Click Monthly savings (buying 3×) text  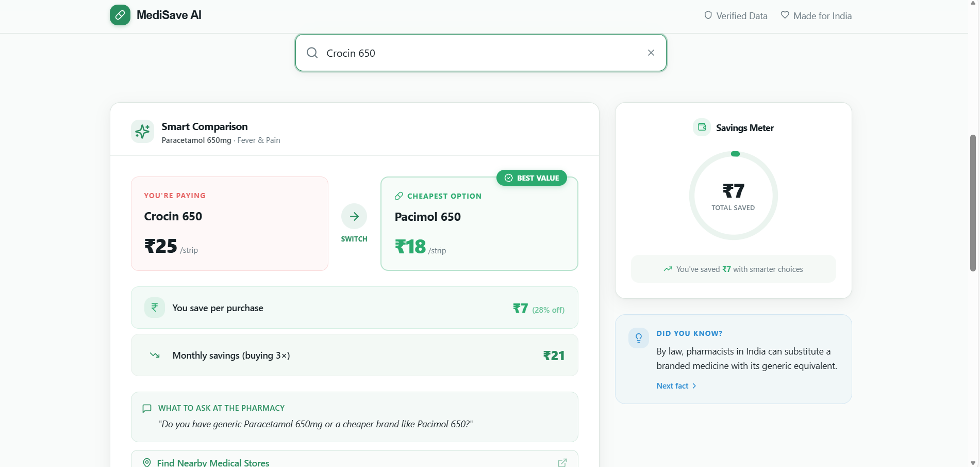click(231, 356)
